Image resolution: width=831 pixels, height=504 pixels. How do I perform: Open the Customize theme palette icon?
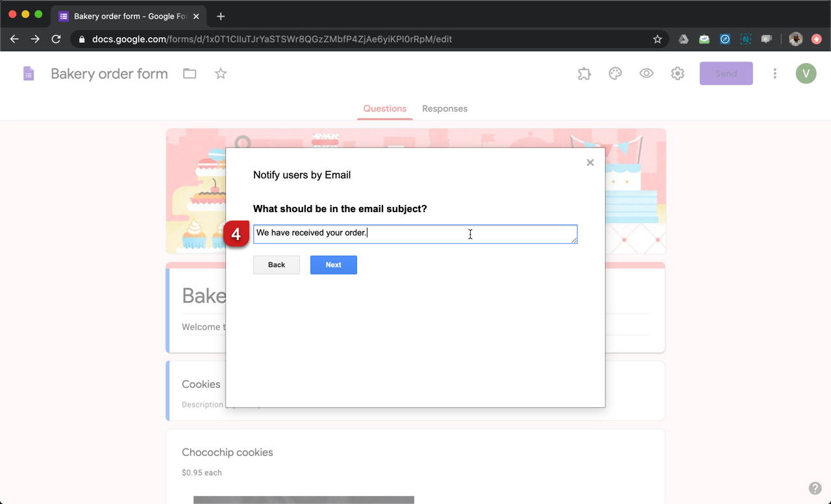coord(615,73)
